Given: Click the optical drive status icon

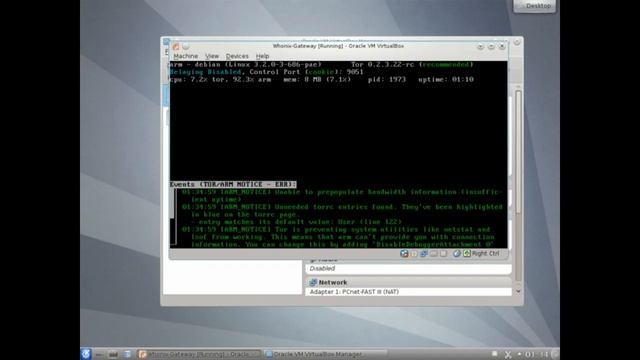Looking at the screenshot, I should tap(413, 253).
